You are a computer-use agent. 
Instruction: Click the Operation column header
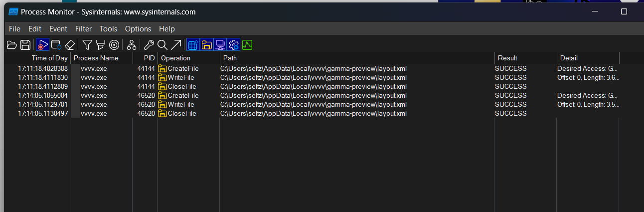coord(175,58)
